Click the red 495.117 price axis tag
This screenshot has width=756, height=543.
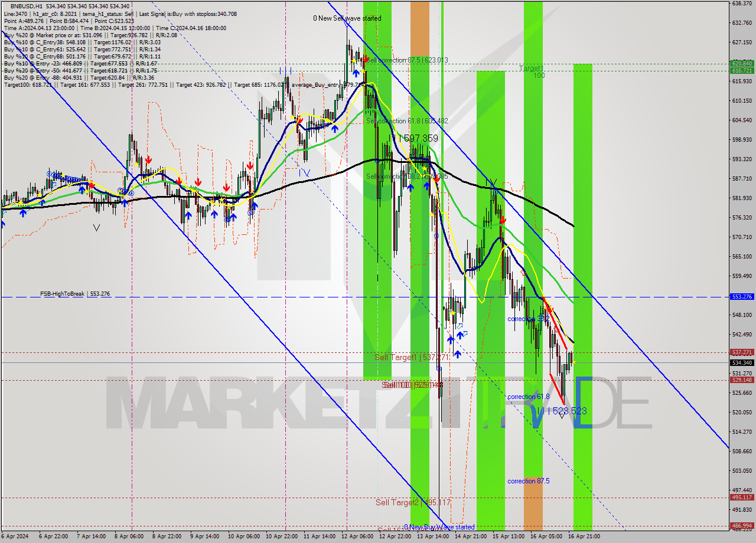[742, 498]
